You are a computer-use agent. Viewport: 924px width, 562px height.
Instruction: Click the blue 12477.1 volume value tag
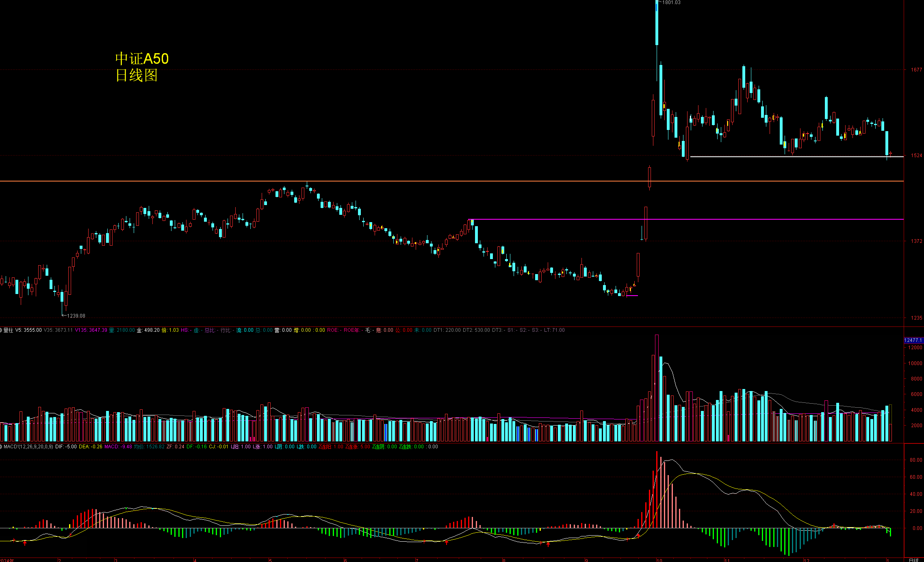click(x=913, y=340)
